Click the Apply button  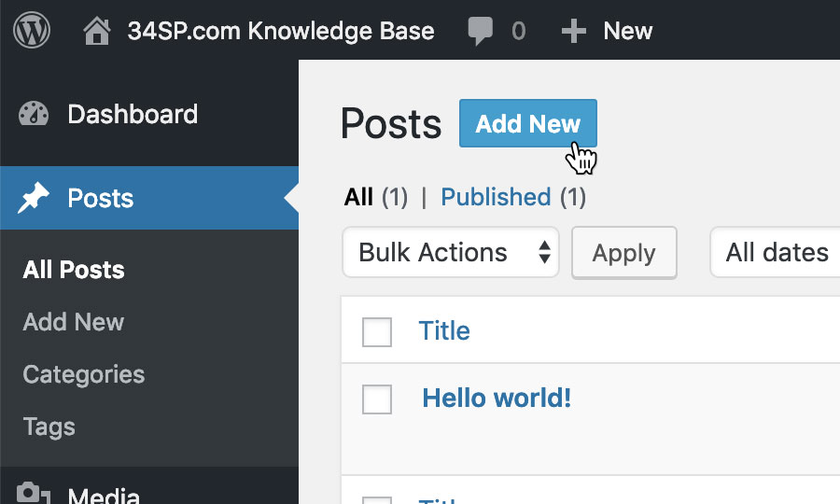pos(624,253)
